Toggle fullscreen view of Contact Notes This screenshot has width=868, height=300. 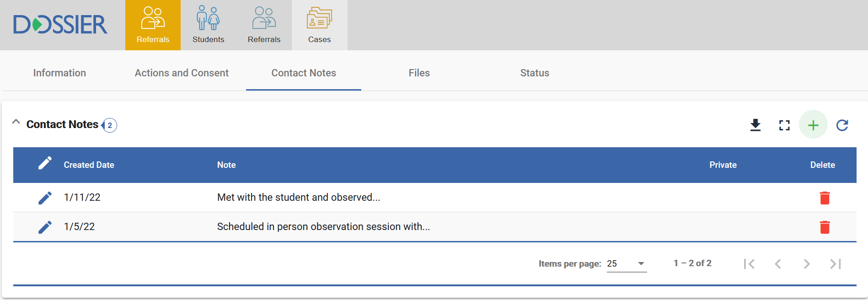click(x=784, y=125)
